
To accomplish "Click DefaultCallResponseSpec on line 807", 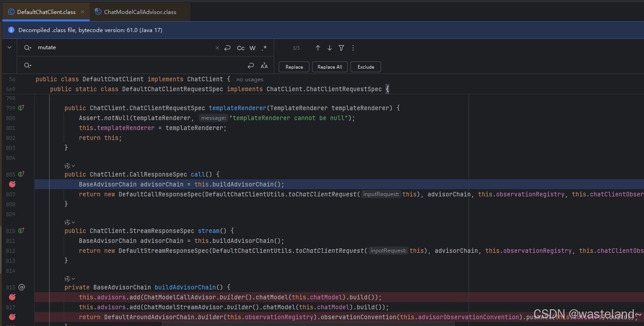I will [160, 194].
